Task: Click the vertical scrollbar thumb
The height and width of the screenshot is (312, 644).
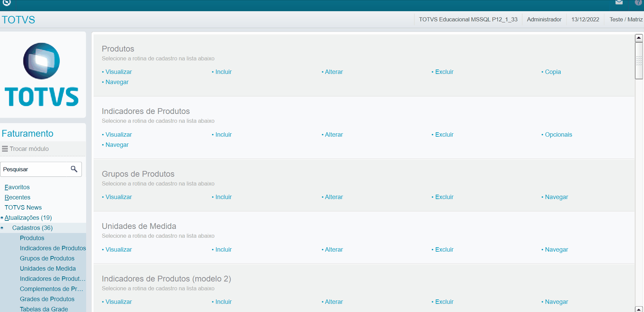Action: [639, 61]
